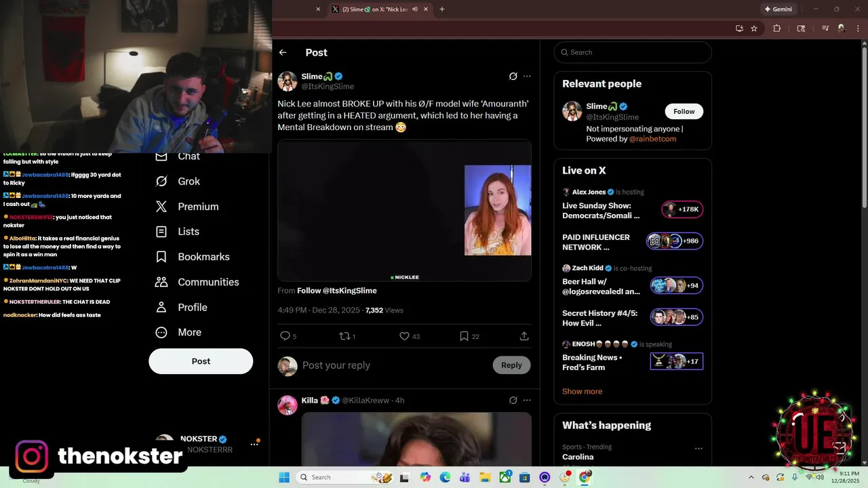The height and width of the screenshot is (488, 868).
Task: Expand Live on X with Show more
Action: (x=582, y=391)
